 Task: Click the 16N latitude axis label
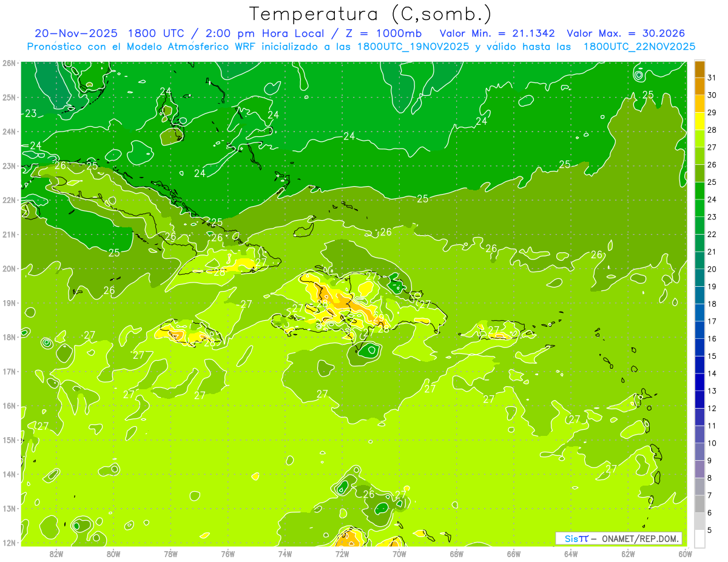pyautogui.click(x=9, y=406)
